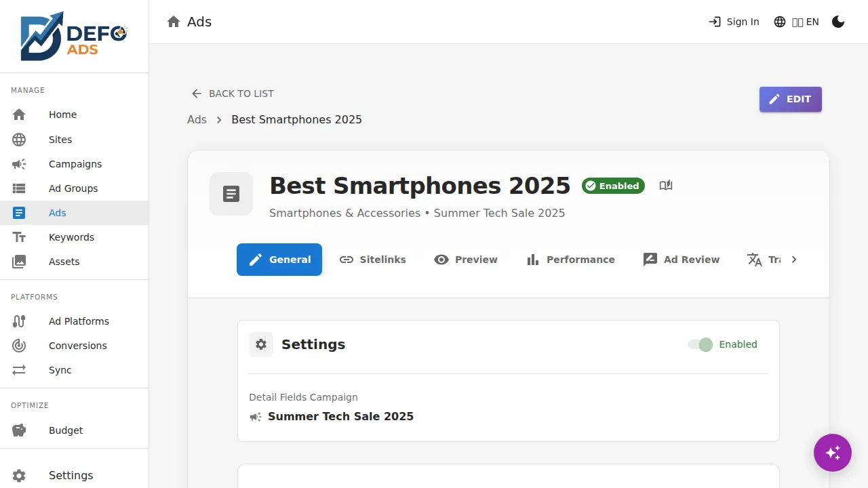Click the Enabled status badge
The image size is (868, 488).
click(613, 186)
